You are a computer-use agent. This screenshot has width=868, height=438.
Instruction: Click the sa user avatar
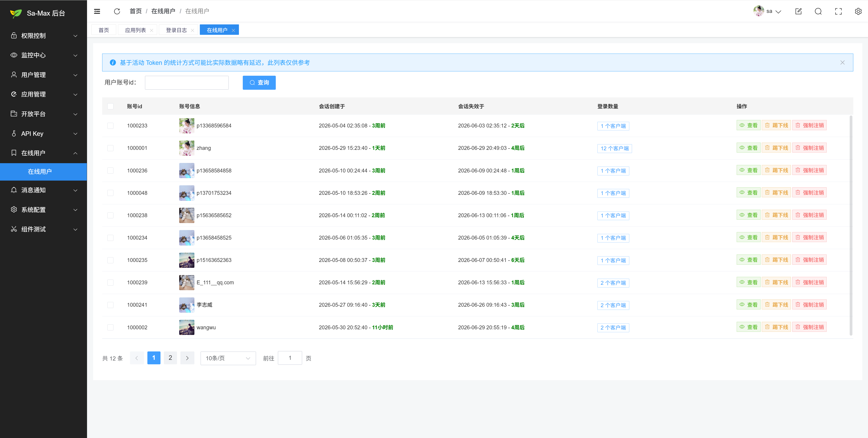click(759, 11)
